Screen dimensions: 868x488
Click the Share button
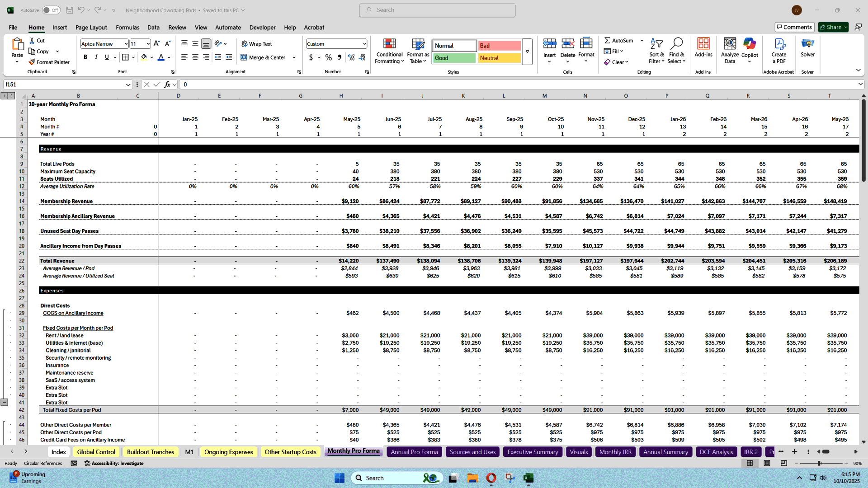833,27
